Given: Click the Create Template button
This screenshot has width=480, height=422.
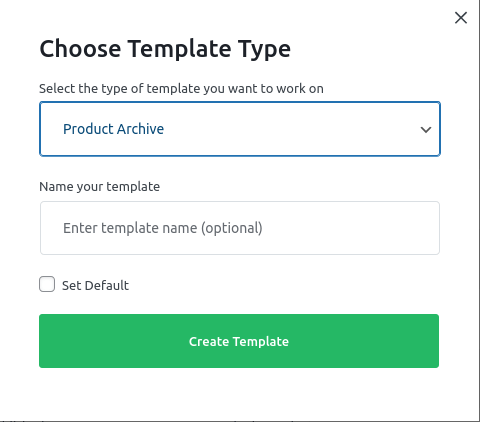Looking at the screenshot, I should pyautogui.click(x=239, y=341).
